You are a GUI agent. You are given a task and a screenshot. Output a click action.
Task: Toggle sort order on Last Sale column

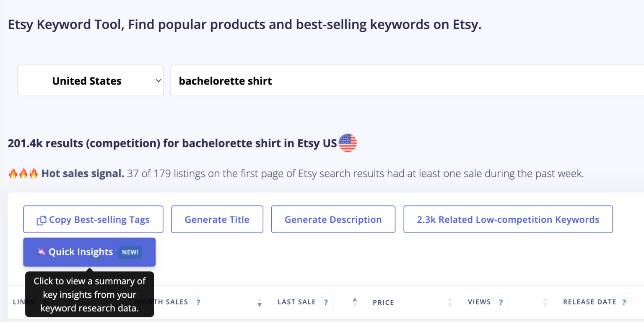(355, 302)
